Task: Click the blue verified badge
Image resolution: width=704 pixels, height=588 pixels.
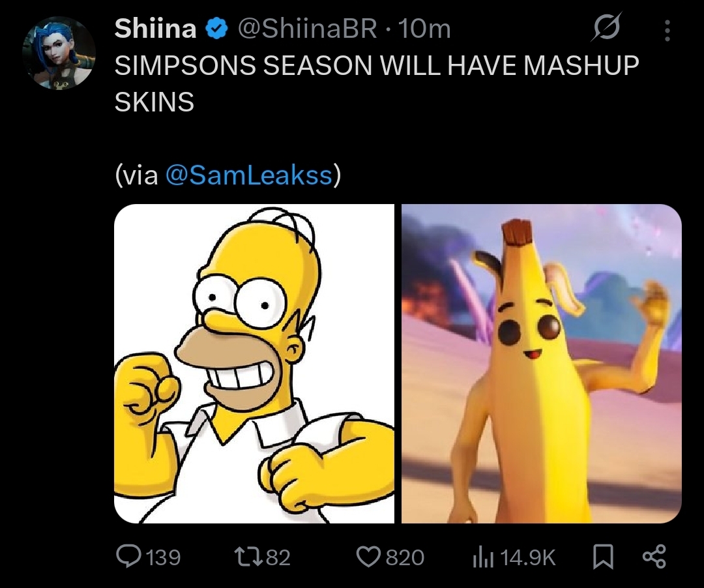Action: tap(217, 29)
